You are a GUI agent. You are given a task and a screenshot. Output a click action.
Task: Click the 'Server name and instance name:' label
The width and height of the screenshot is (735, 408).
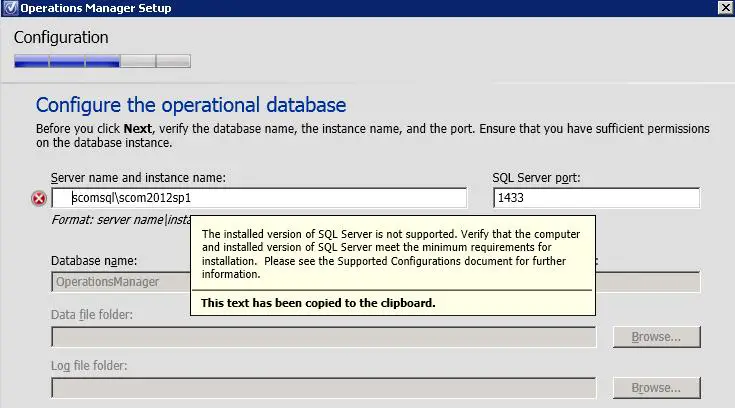pos(138,178)
